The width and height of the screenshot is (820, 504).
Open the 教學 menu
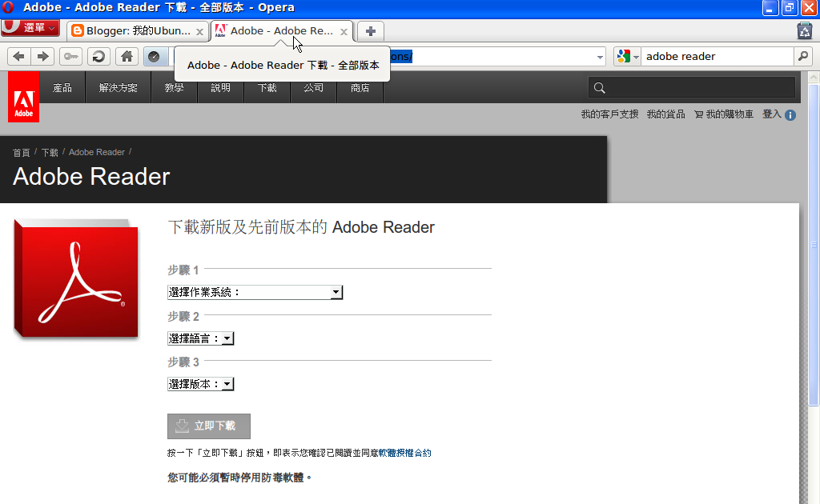pos(174,88)
